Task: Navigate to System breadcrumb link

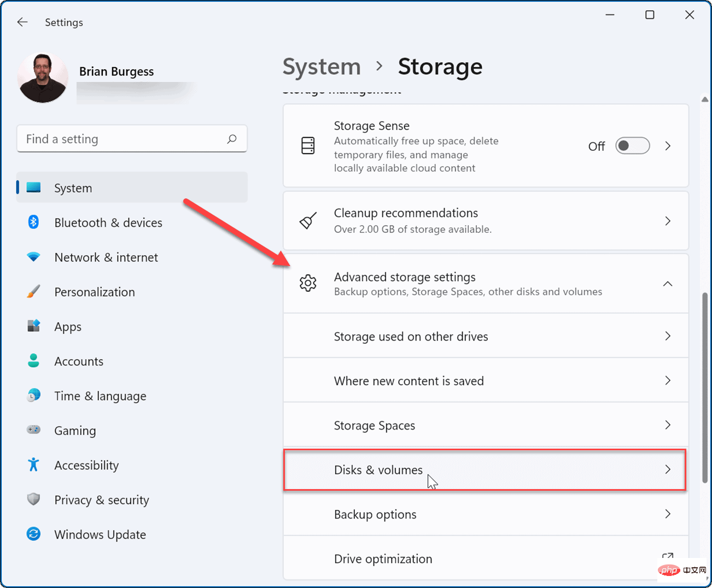Action: 322,67
